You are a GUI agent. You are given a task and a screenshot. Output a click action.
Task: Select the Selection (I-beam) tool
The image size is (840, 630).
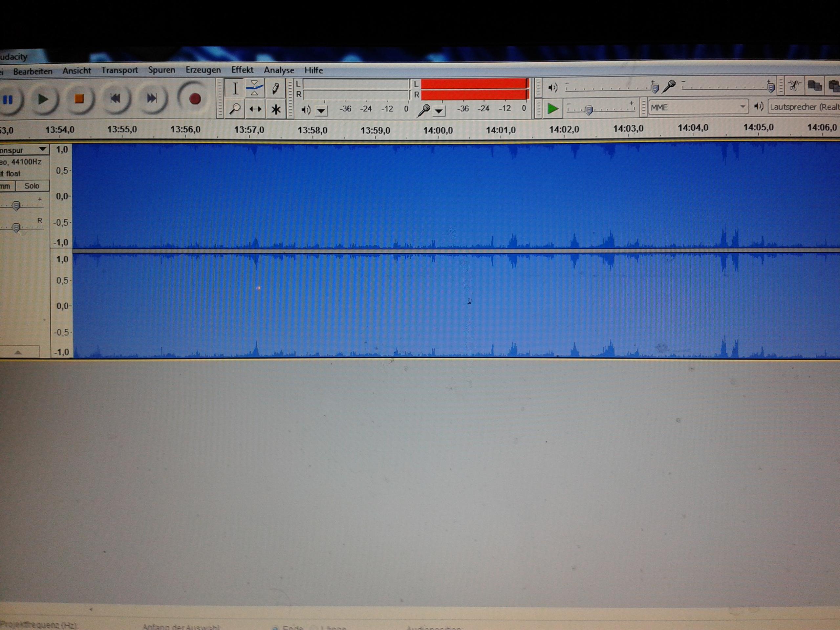pyautogui.click(x=235, y=89)
